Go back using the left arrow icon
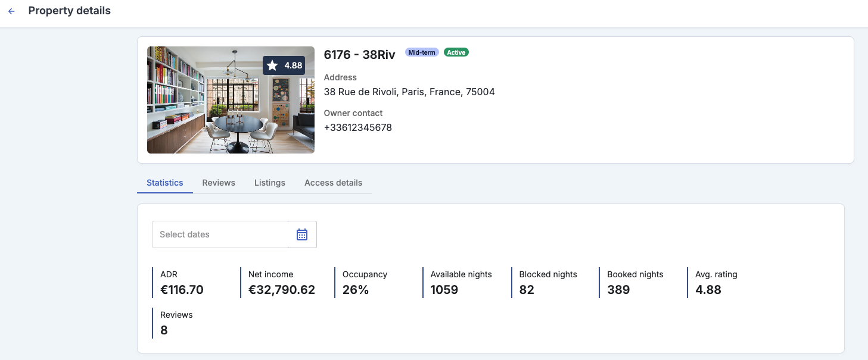The image size is (868, 360). [x=11, y=11]
